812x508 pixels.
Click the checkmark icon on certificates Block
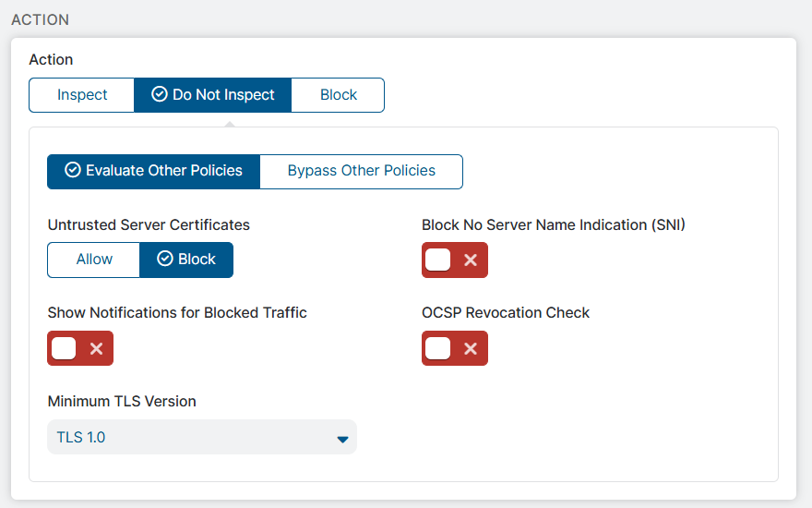tap(164, 259)
